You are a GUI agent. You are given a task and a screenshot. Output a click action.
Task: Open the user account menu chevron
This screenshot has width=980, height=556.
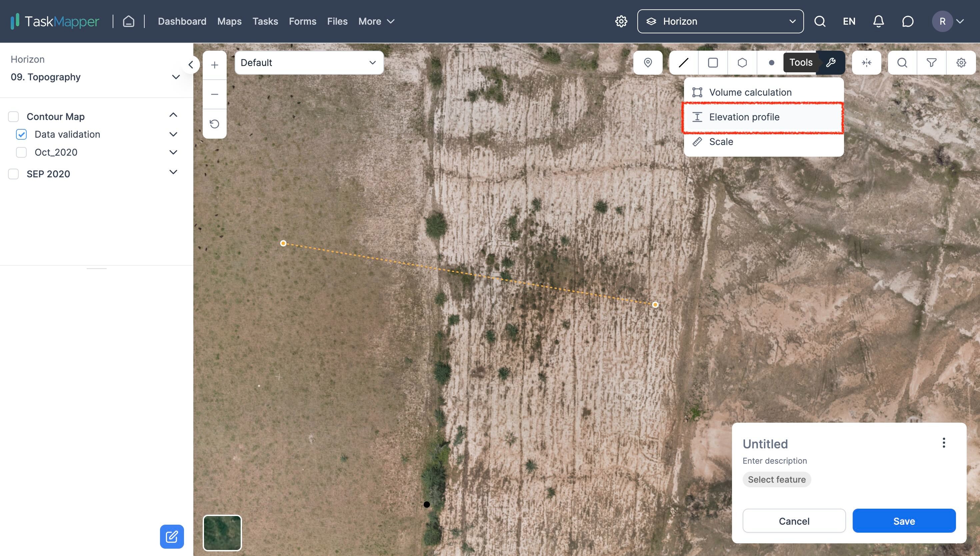click(960, 21)
